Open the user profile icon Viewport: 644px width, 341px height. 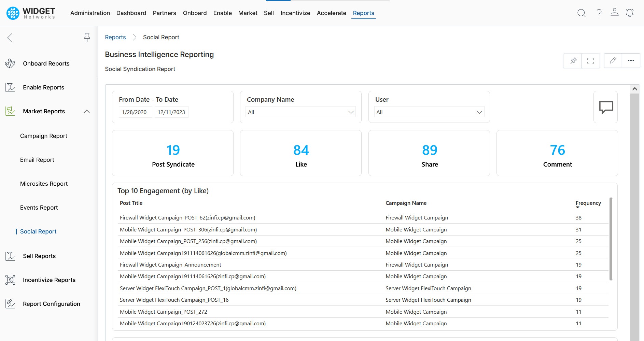(x=614, y=13)
